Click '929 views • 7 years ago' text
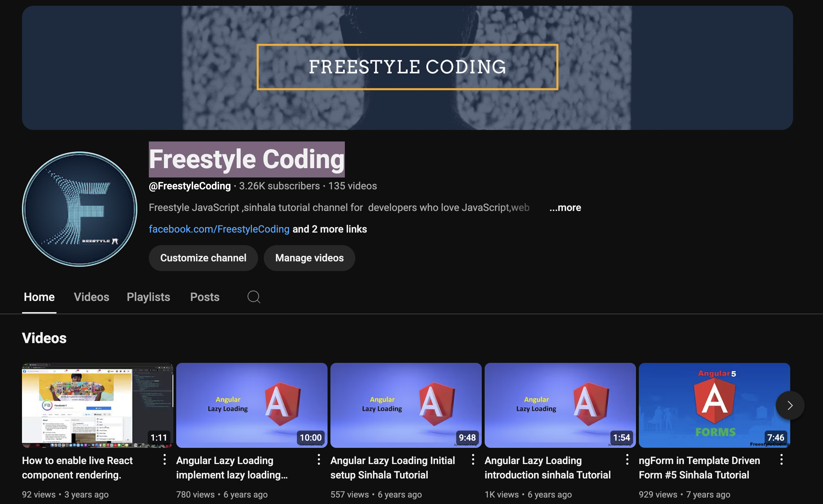 coord(685,495)
